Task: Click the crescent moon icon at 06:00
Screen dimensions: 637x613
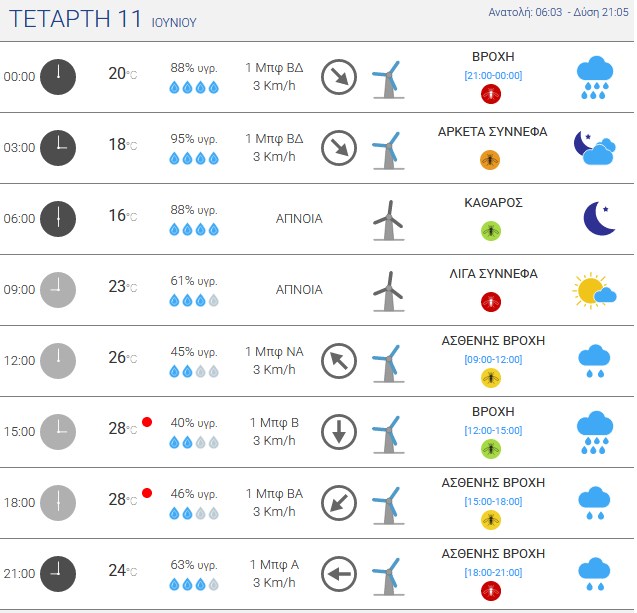Action: (600, 218)
